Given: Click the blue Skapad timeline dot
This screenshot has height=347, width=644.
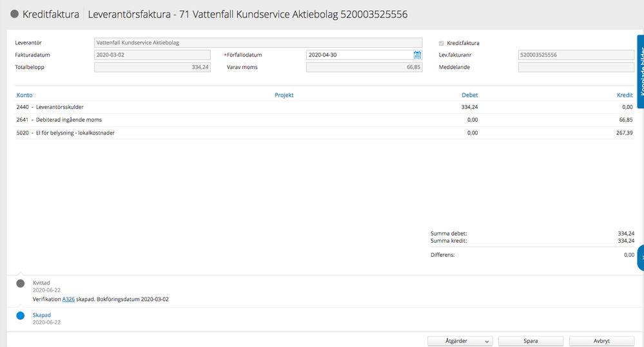Looking at the screenshot, I should point(20,315).
